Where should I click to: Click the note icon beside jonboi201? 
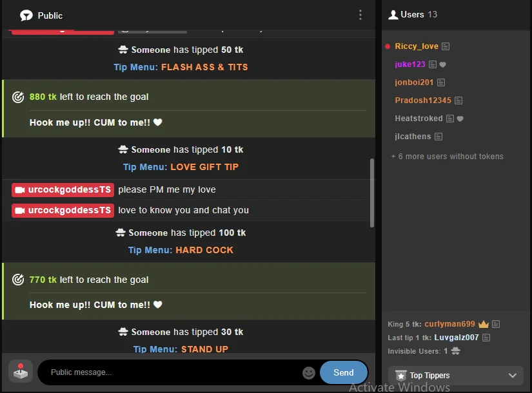(441, 82)
